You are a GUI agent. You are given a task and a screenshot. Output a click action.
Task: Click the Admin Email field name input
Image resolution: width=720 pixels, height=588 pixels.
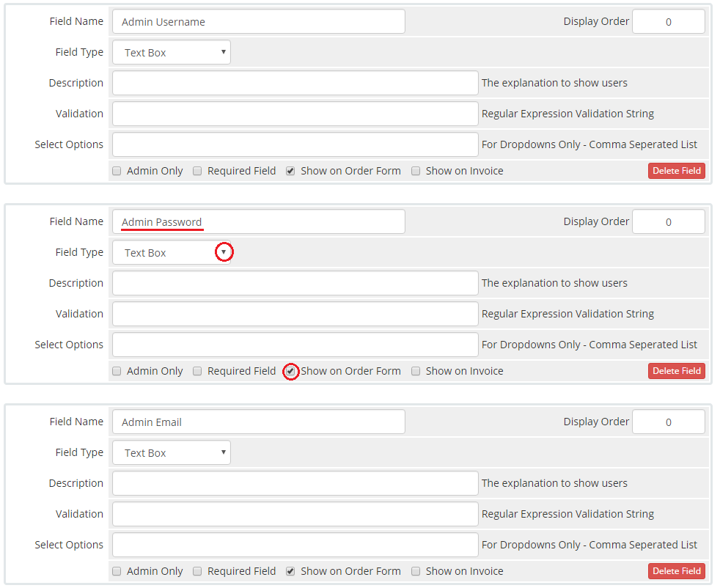(x=259, y=422)
